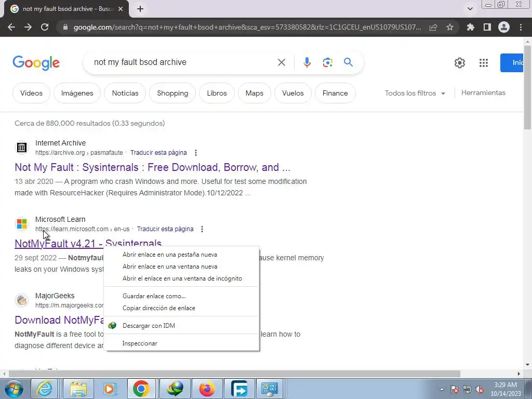Image resolution: width=532 pixels, height=399 pixels.
Task: Select 'Copiar dirección de enlace'
Action: point(181,308)
